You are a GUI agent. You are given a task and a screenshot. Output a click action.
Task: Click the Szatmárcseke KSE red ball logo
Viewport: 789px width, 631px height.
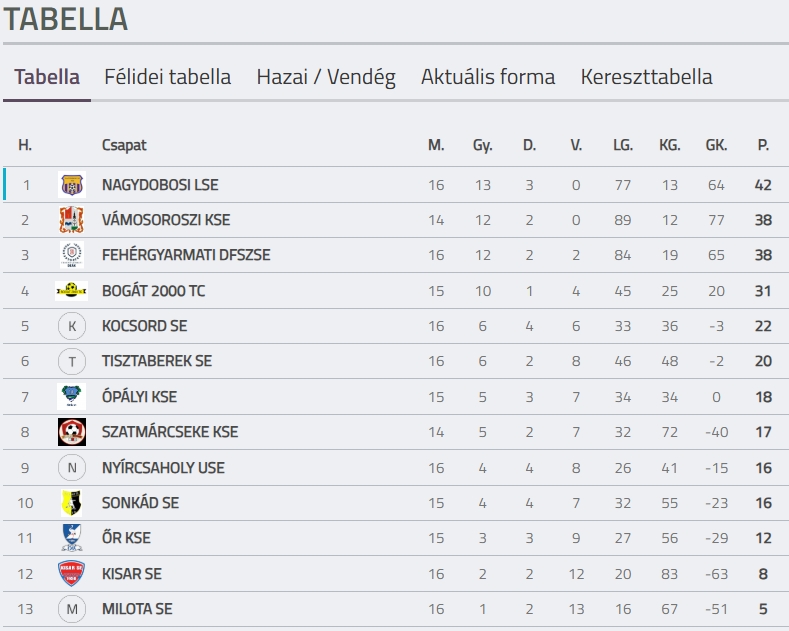click(x=71, y=432)
